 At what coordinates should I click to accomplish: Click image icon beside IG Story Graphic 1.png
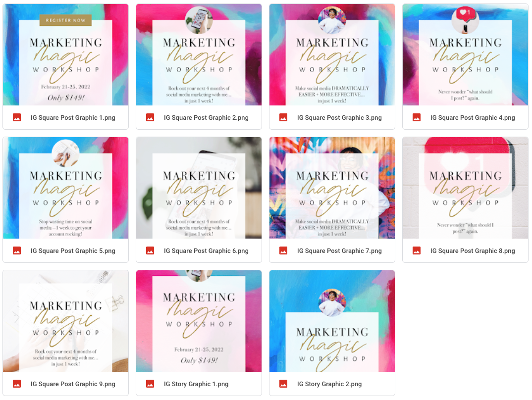click(x=150, y=384)
